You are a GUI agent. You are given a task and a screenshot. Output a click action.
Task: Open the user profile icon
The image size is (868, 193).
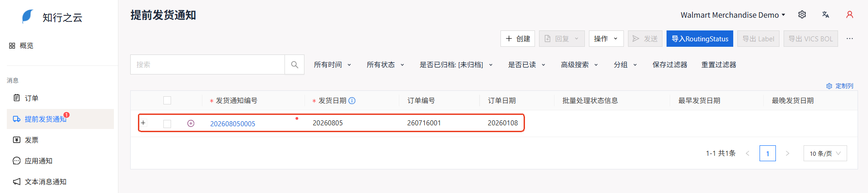[x=850, y=15]
